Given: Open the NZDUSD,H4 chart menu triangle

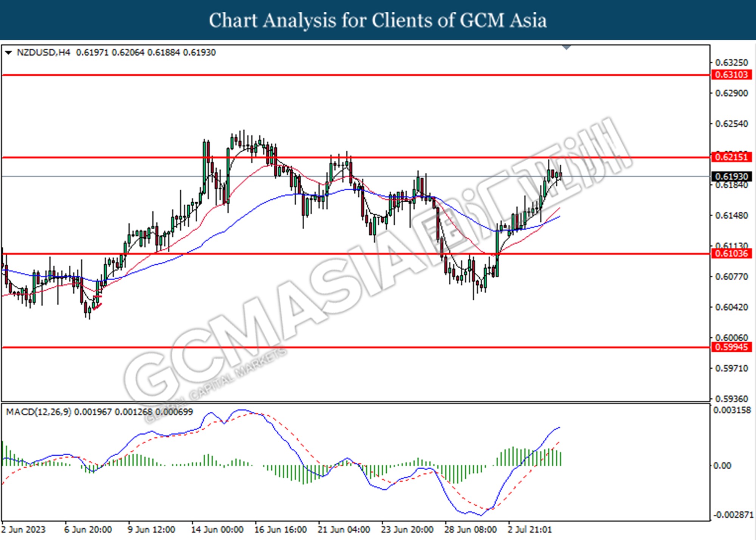Looking at the screenshot, I should coord(8,53).
